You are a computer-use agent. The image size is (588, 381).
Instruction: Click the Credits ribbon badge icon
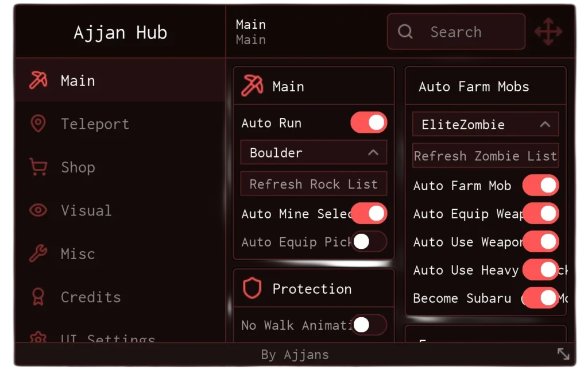(38, 297)
